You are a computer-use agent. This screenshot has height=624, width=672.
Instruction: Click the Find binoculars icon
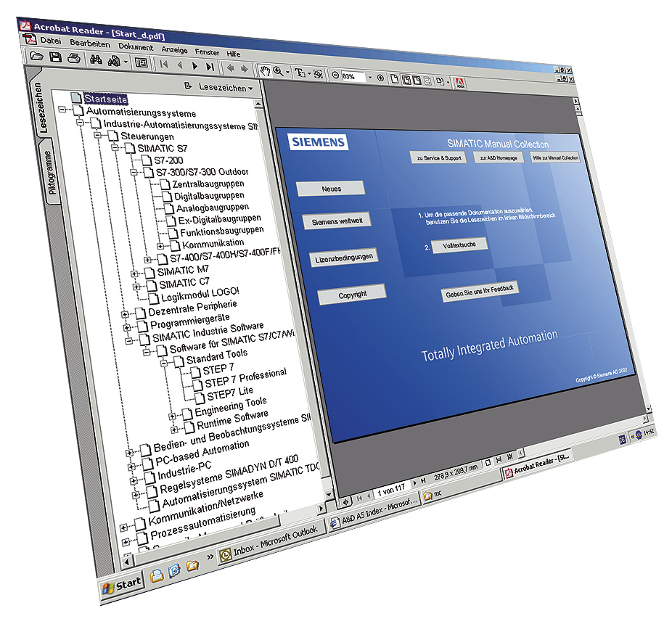coord(96,59)
